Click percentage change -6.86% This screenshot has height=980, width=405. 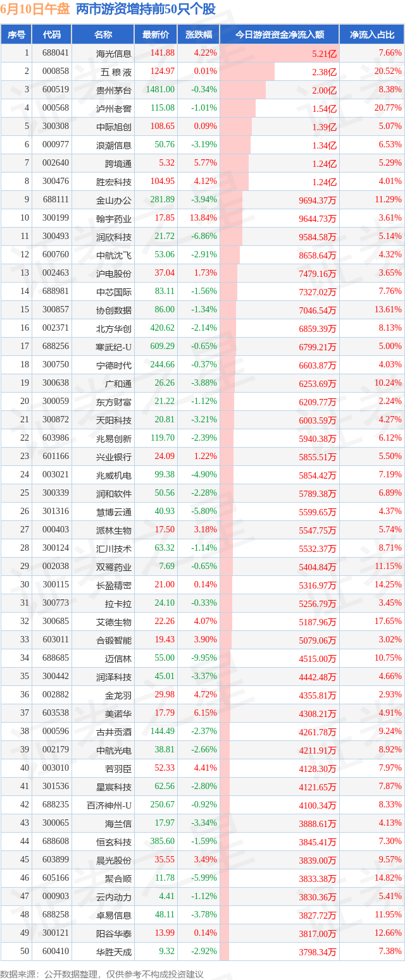[x=204, y=236]
